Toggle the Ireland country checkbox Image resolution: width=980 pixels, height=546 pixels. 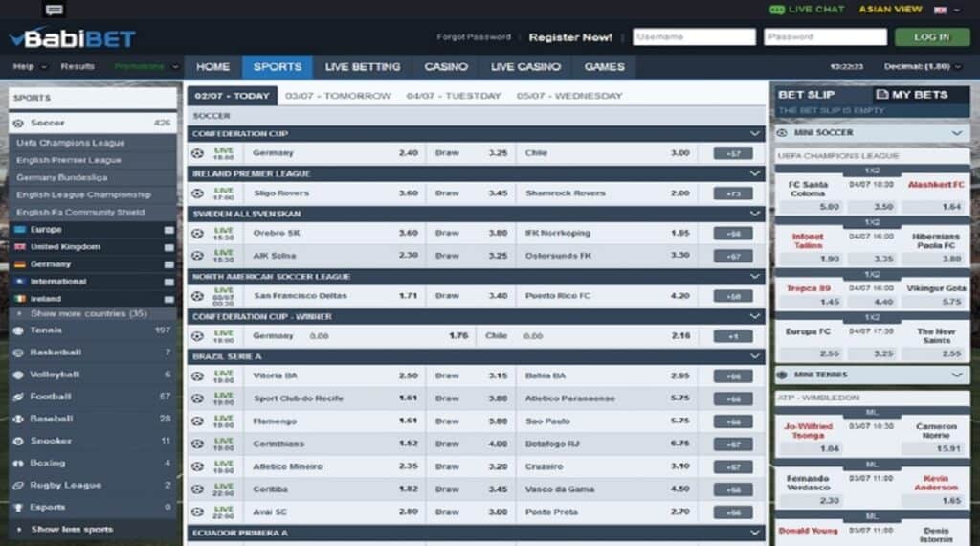point(168,300)
